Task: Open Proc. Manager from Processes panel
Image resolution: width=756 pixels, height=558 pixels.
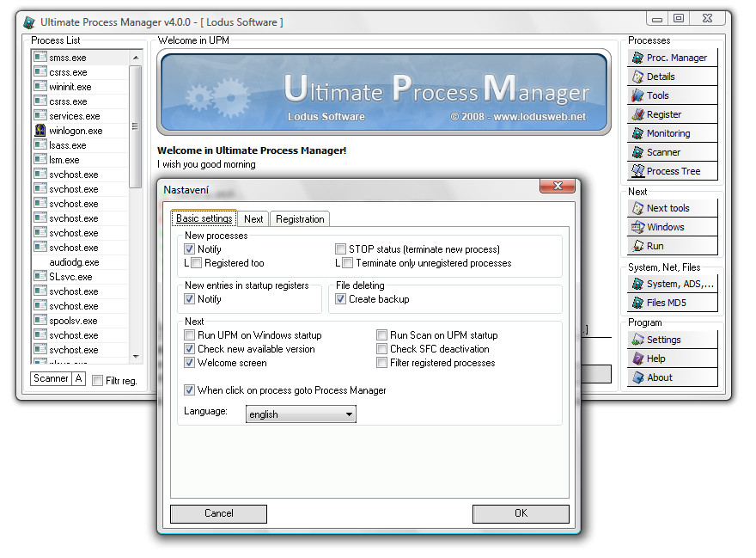Action: (672, 58)
